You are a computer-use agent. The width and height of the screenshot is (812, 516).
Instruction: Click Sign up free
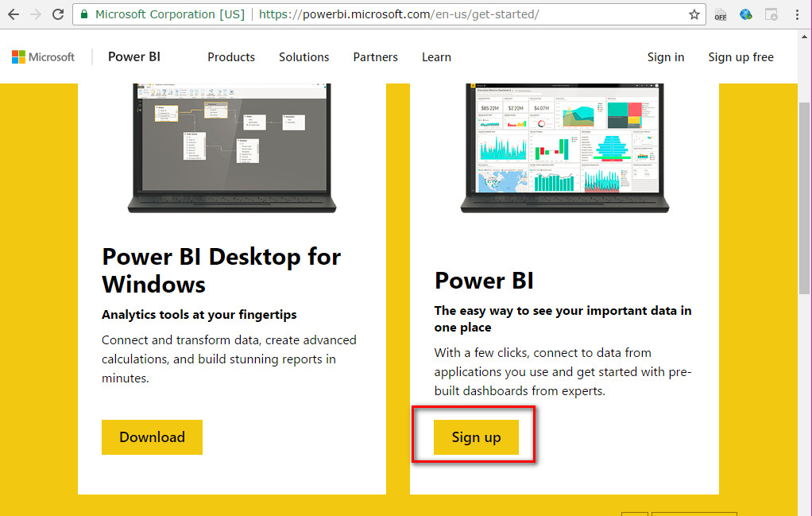[x=740, y=56]
